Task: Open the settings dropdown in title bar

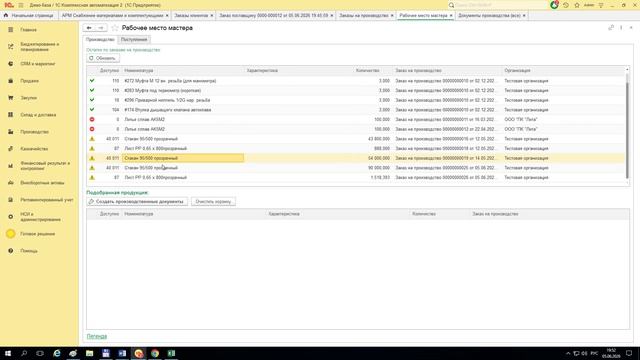Action: click(601, 5)
